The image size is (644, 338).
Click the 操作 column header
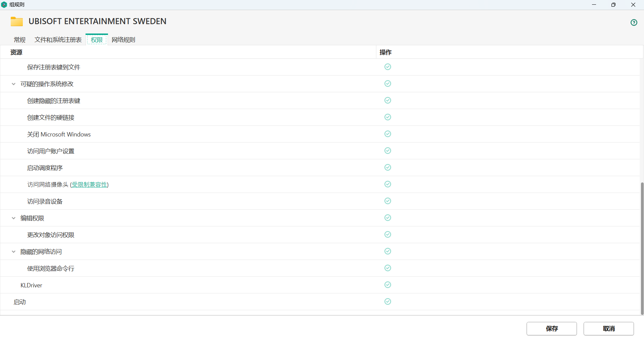385,52
